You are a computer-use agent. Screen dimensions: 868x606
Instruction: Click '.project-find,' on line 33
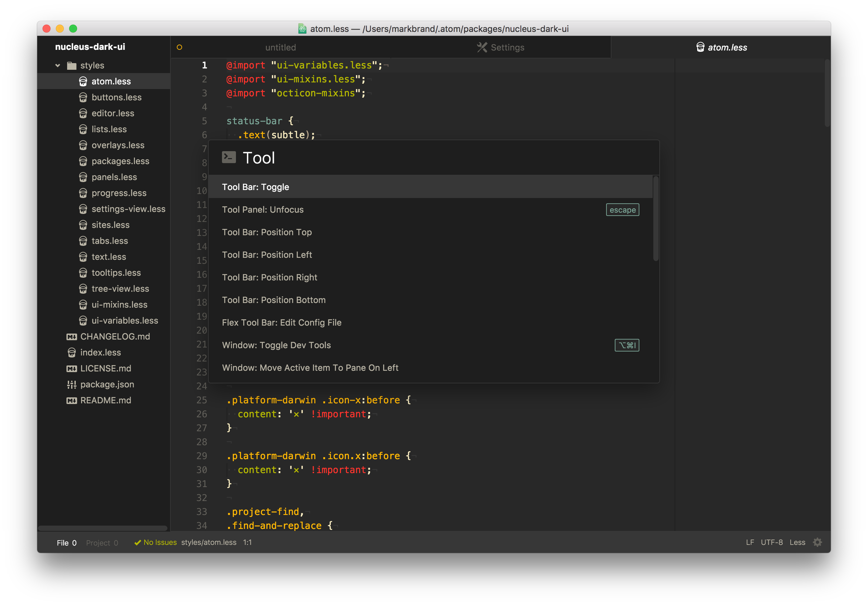[x=265, y=512]
